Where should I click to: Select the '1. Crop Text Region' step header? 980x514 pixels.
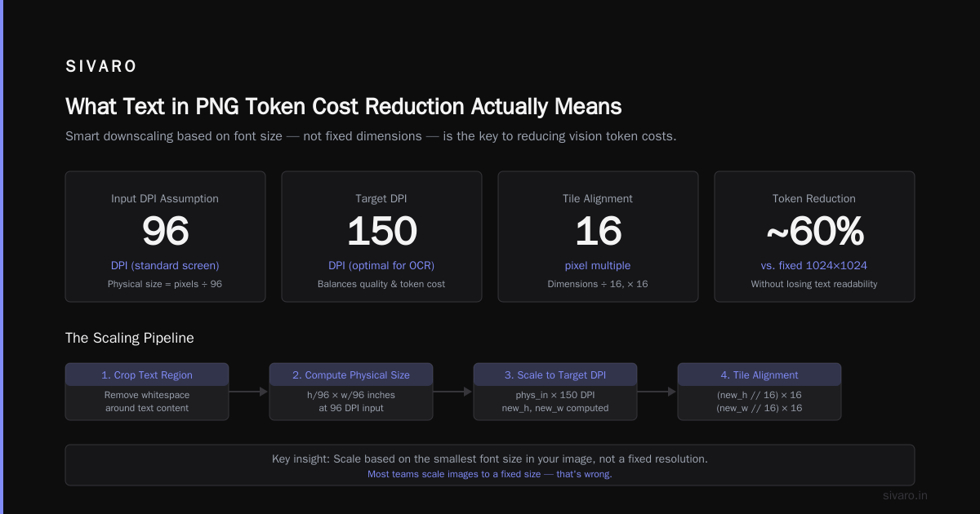[x=147, y=374]
